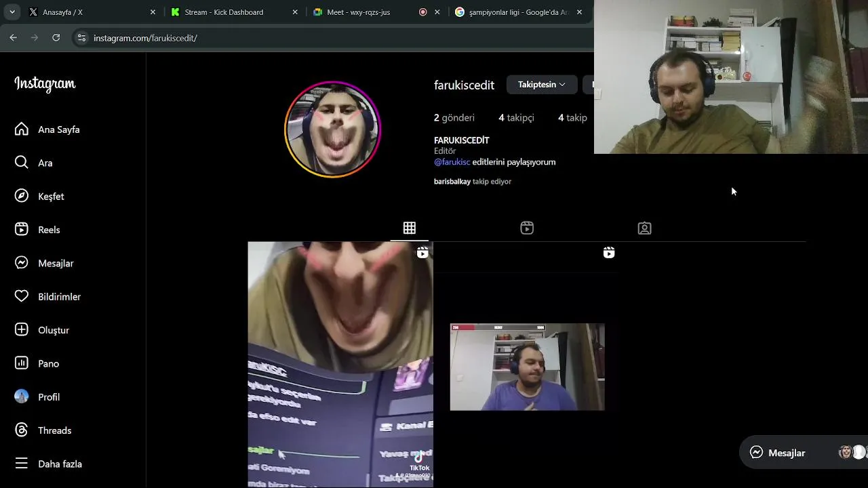This screenshot has width=868, height=488.
Task: Close the Anasayfa / X tab
Action: (x=153, y=12)
